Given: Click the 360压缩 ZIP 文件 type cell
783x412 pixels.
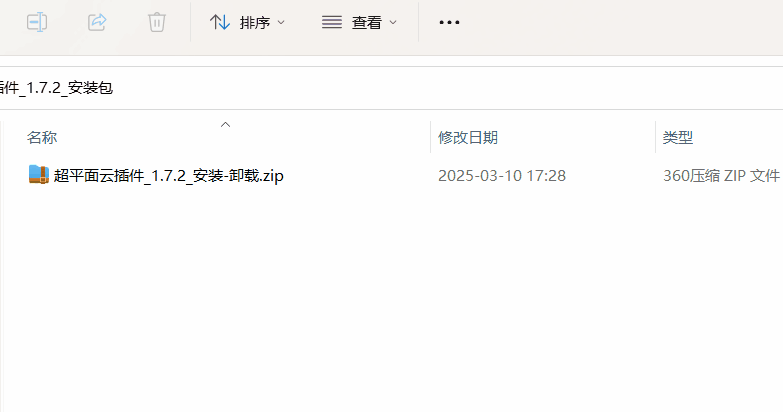Looking at the screenshot, I should tap(722, 176).
